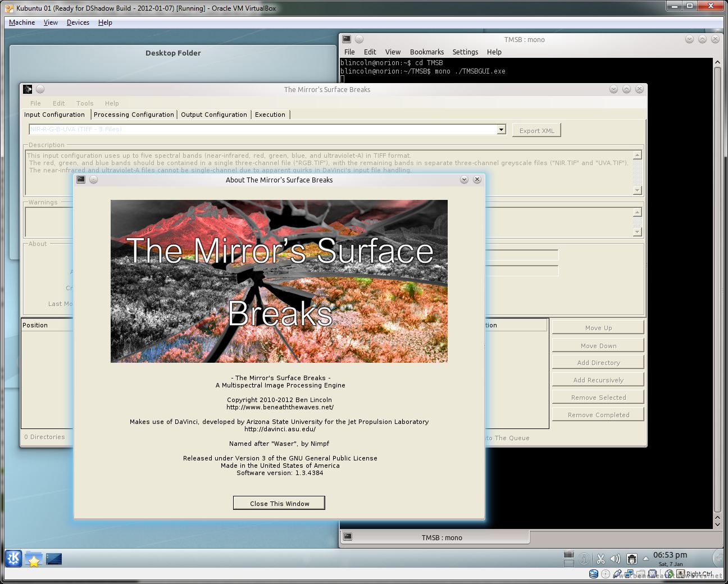This screenshot has height=584, width=728.
Task: Click VirtualBox shared folders indicator
Action: [640, 574]
